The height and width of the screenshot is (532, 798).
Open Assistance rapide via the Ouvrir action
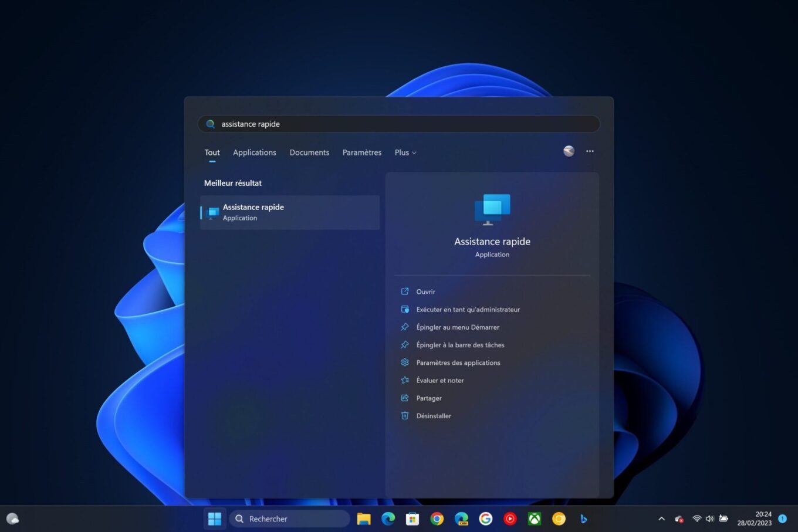426,292
